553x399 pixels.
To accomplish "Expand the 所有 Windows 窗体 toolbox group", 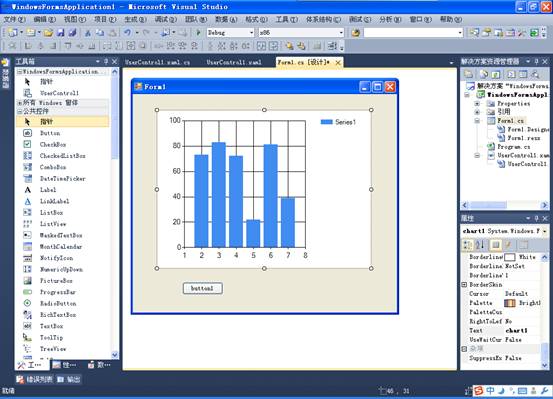I will (x=20, y=103).
